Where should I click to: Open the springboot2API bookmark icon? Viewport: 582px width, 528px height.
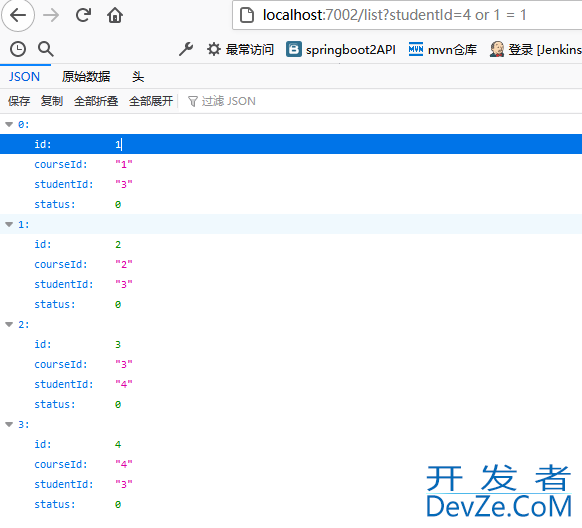coord(294,49)
